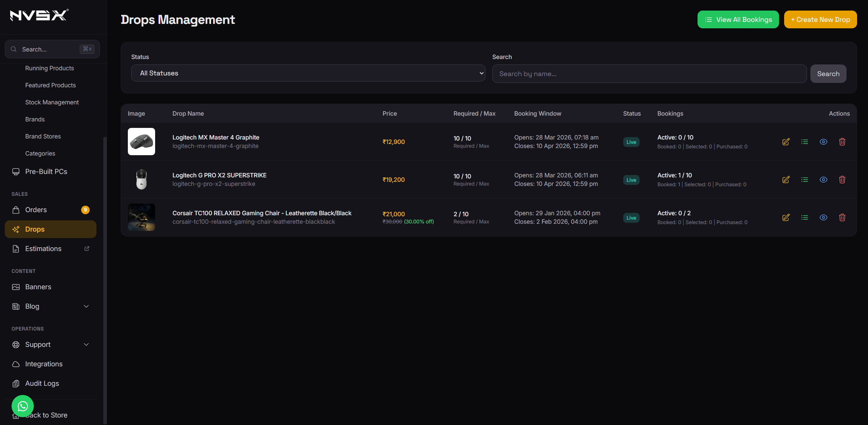
Task: Open the Orders section with 9 notifications
Action: coord(36,210)
